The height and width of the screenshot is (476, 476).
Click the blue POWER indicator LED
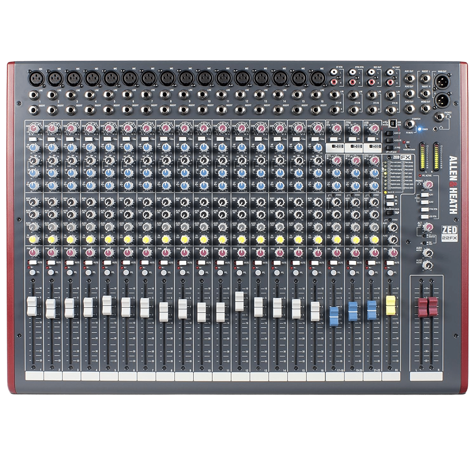pyautogui.click(x=420, y=129)
